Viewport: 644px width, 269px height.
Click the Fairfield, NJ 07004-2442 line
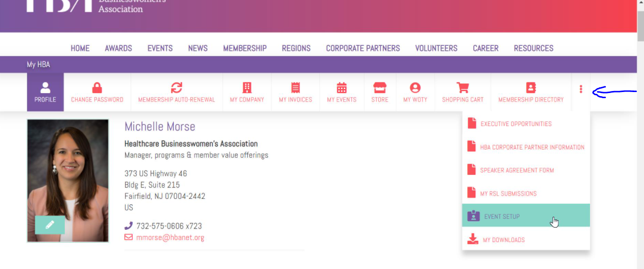[165, 196]
